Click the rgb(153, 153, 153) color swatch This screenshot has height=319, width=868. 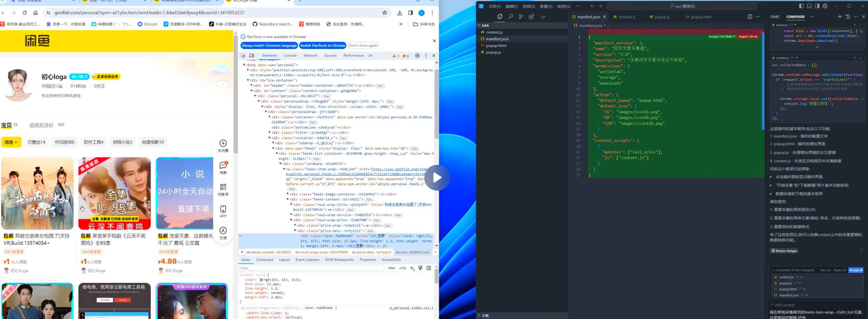(261, 280)
